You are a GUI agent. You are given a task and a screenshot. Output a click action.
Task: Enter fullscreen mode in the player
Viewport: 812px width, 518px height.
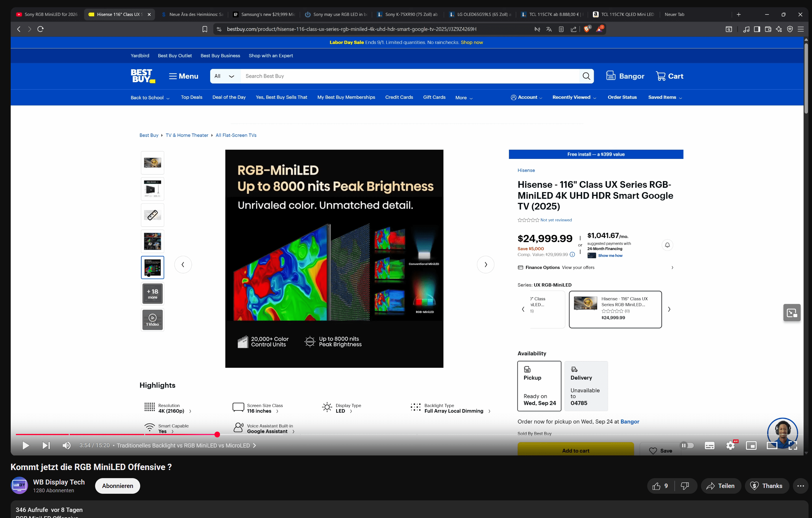pos(793,445)
